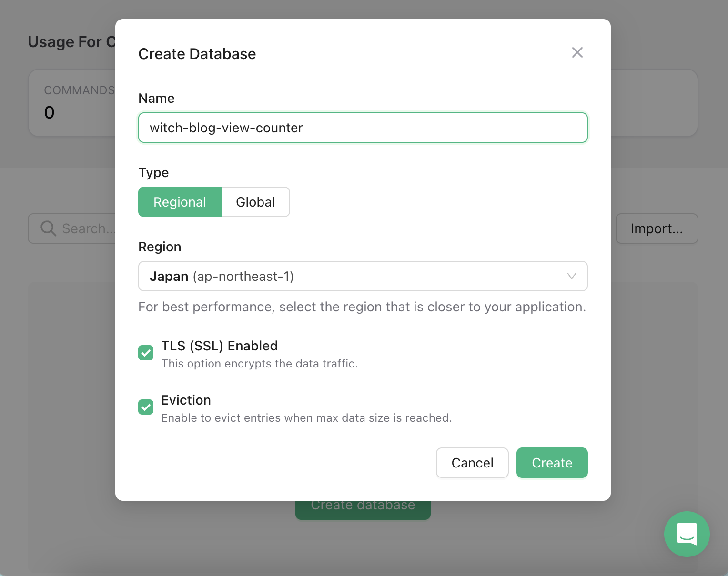Click the search magnifier icon
The width and height of the screenshot is (728, 576).
48,228
